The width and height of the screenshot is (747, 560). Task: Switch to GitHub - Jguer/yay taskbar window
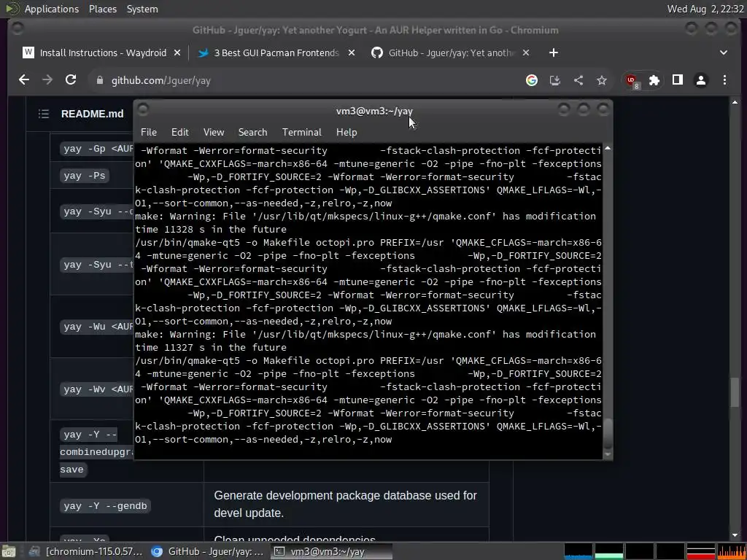208,551
